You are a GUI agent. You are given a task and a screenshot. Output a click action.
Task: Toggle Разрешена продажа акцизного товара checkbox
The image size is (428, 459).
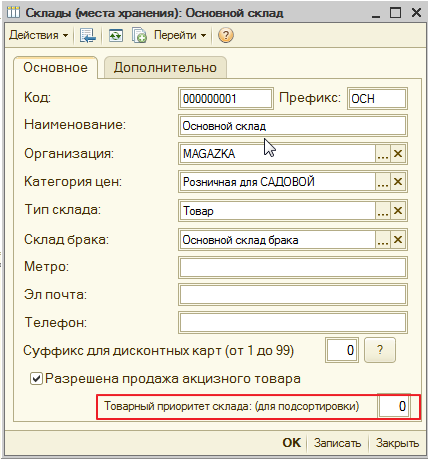(36, 379)
